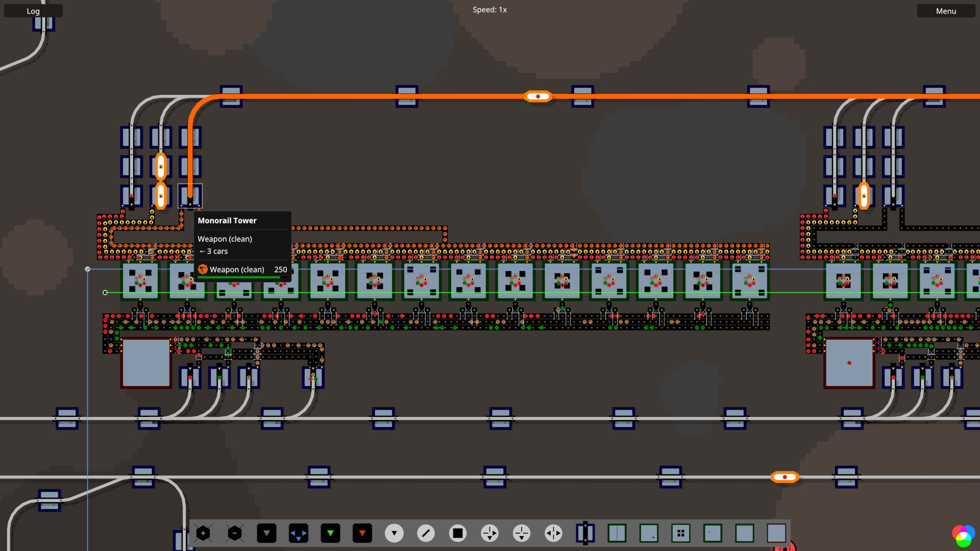Select the orange-triangle output tool
Screen dimensions: 980x551
pyautogui.click(x=362, y=533)
